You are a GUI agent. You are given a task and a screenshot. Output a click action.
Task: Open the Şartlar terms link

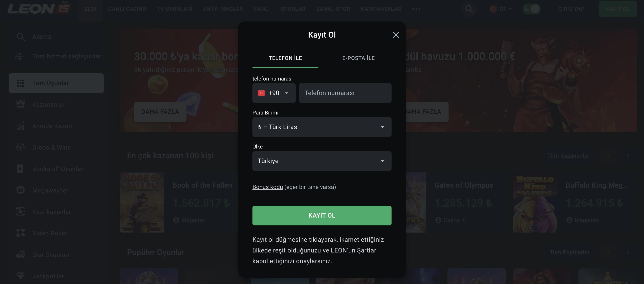tap(366, 250)
